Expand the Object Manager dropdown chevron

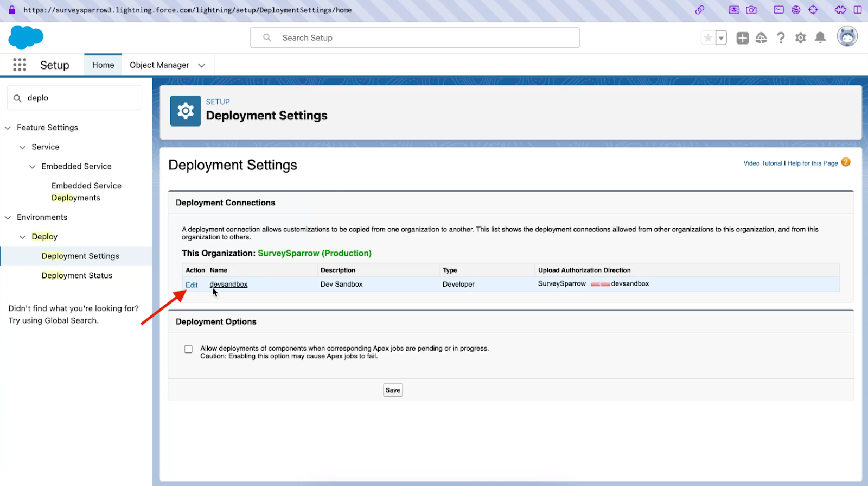[x=202, y=65]
